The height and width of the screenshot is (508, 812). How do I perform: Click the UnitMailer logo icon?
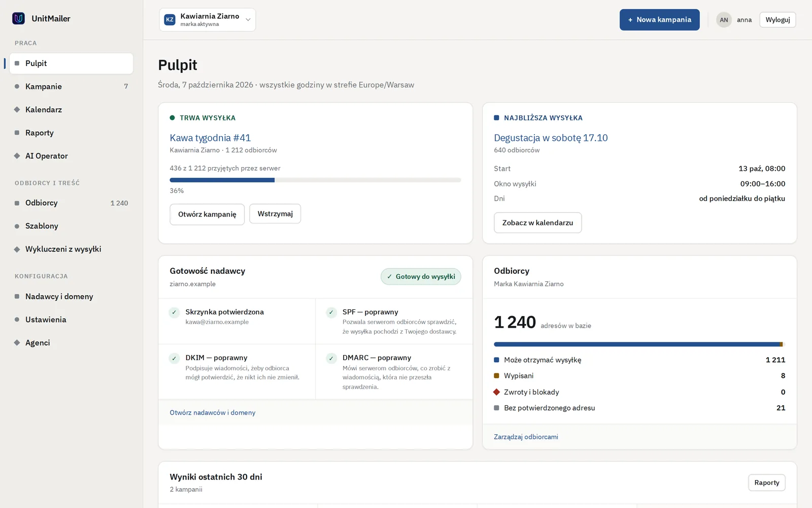(18, 18)
